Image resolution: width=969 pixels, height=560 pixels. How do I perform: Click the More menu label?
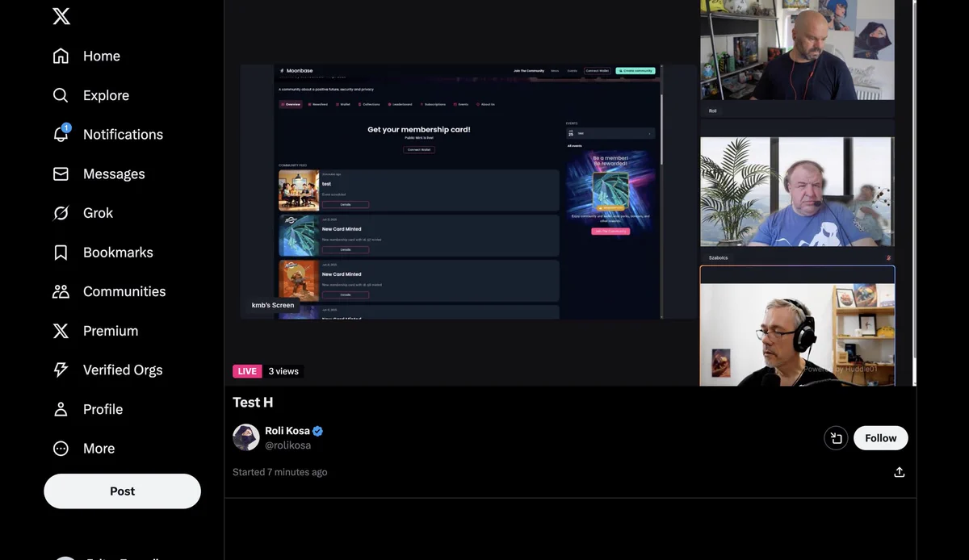(99, 449)
